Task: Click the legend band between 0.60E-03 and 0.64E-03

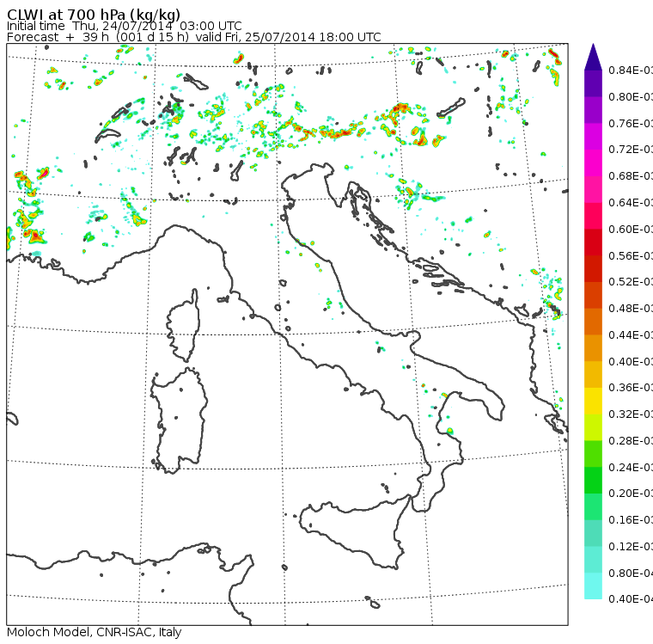Action: pyautogui.click(x=593, y=216)
